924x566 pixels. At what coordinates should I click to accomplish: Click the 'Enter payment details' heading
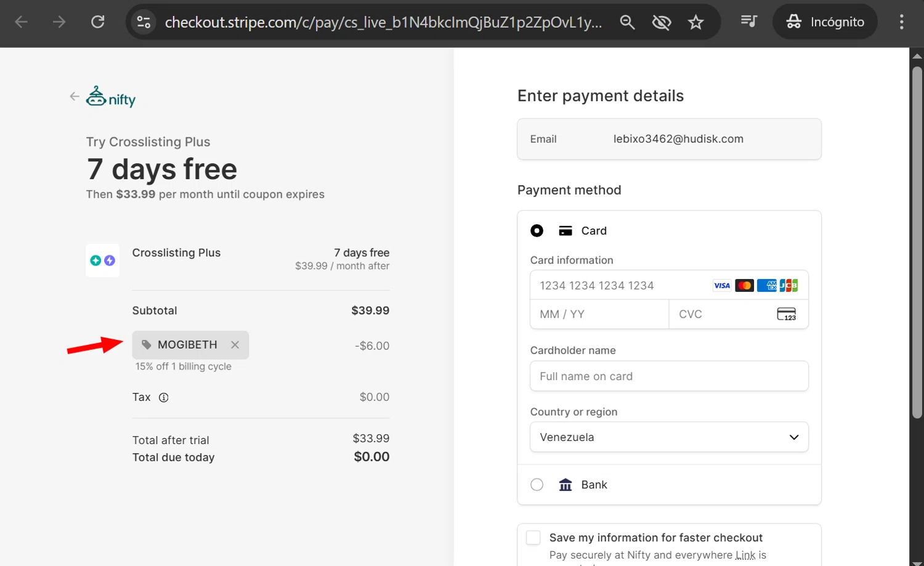pos(601,96)
